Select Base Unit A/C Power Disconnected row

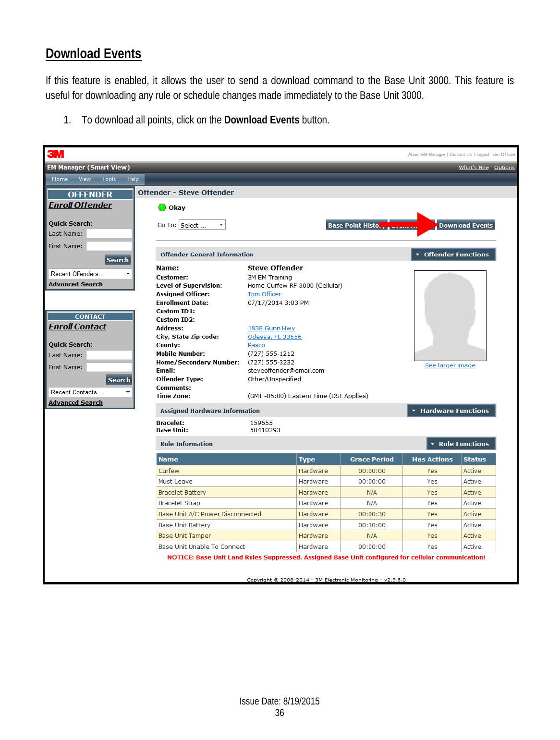[326, 514]
